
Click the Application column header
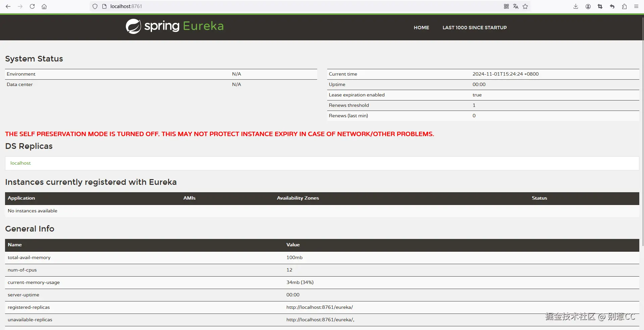point(21,198)
